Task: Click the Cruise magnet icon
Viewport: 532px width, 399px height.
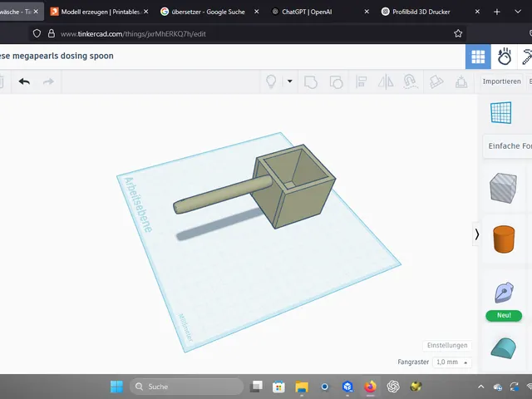Action: 410,81
